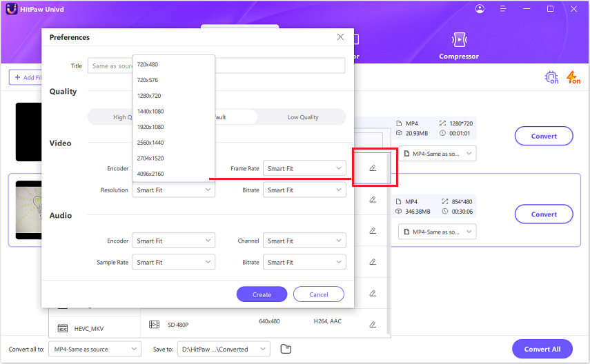The height and width of the screenshot is (364, 590).
Task: Open the hamburger menu in title bar
Action: tap(503, 9)
